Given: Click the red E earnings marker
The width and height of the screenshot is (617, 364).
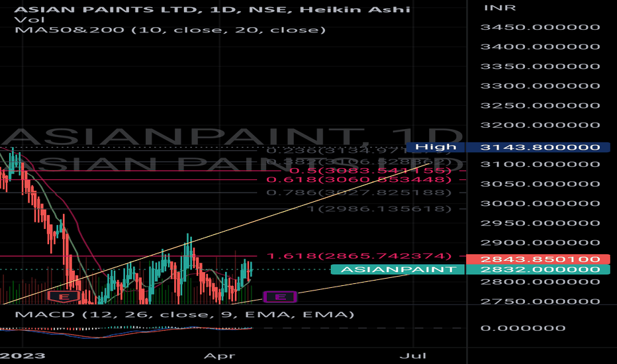Looking at the screenshot, I should pos(64,296).
